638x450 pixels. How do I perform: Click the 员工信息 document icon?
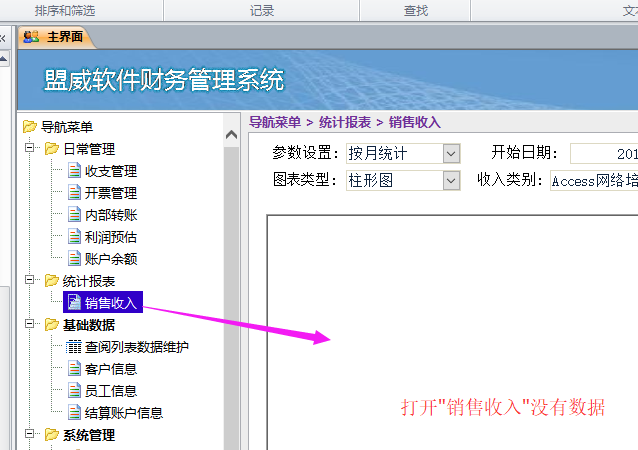(x=74, y=390)
